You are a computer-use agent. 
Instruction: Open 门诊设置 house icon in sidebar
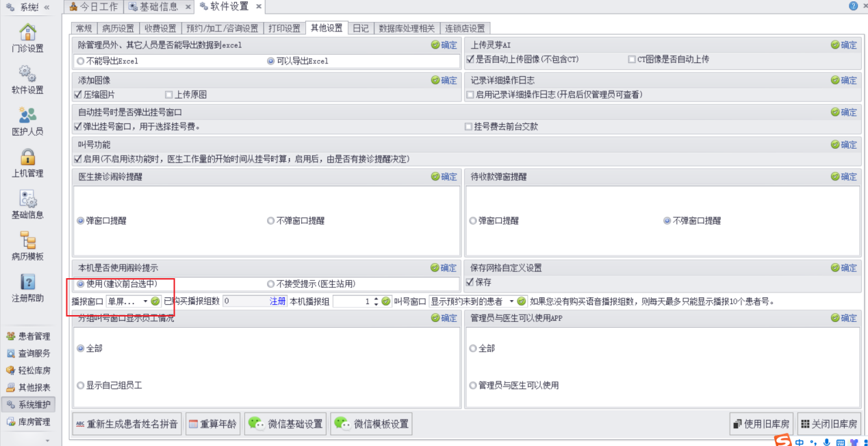[x=27, y=32]
